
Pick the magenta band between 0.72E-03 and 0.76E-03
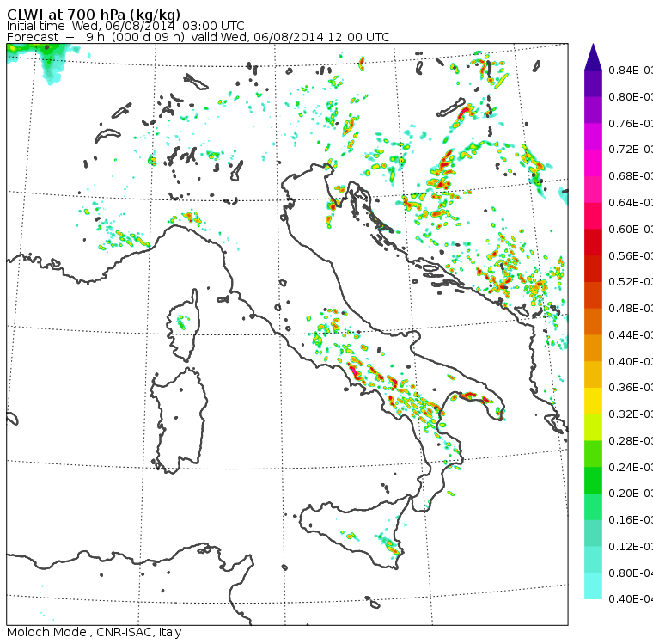pyautogui.click(x=593, y=137)
